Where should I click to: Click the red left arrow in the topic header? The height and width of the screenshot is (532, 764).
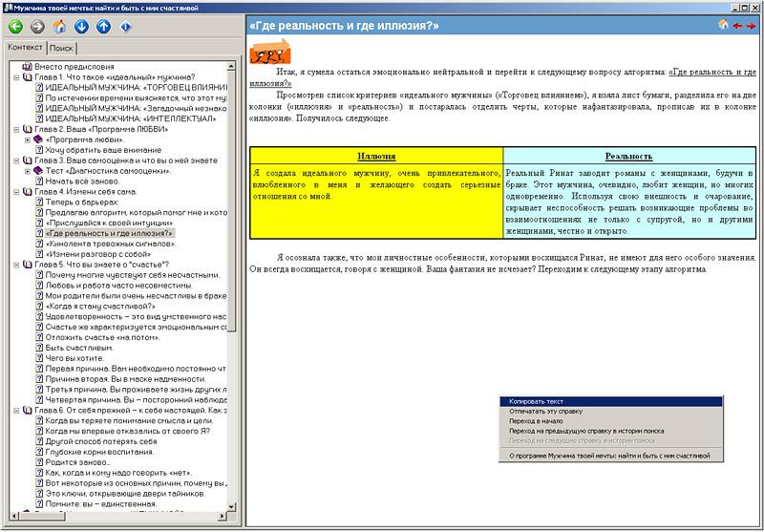pos(737,25)
